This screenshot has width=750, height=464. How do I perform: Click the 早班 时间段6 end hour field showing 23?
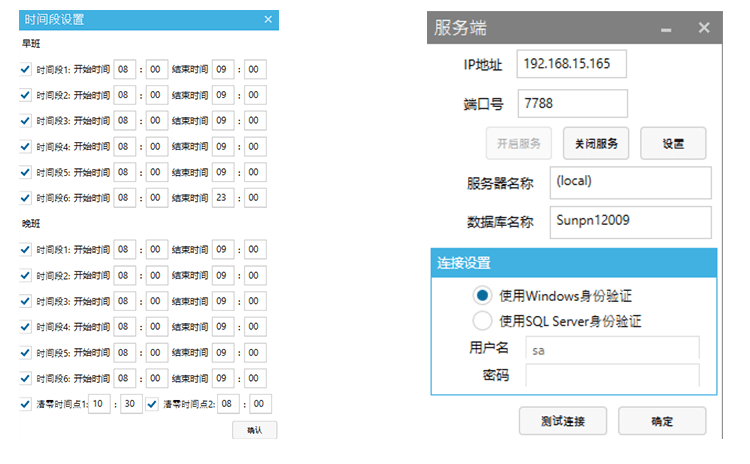223,198
